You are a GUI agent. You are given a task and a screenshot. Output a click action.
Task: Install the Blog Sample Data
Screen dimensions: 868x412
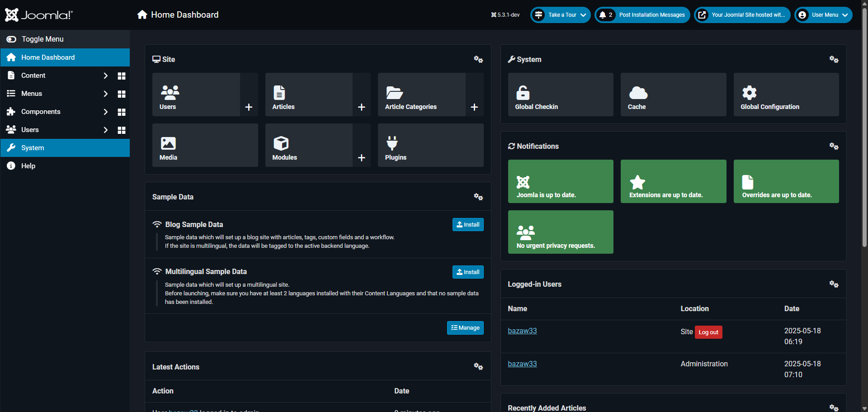pyautogui.click(x=467, y=225)
